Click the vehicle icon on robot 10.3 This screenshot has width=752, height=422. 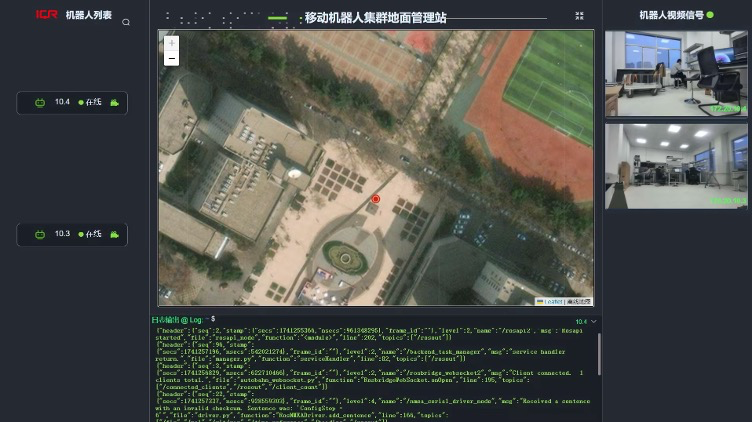[x=115, y=234]
